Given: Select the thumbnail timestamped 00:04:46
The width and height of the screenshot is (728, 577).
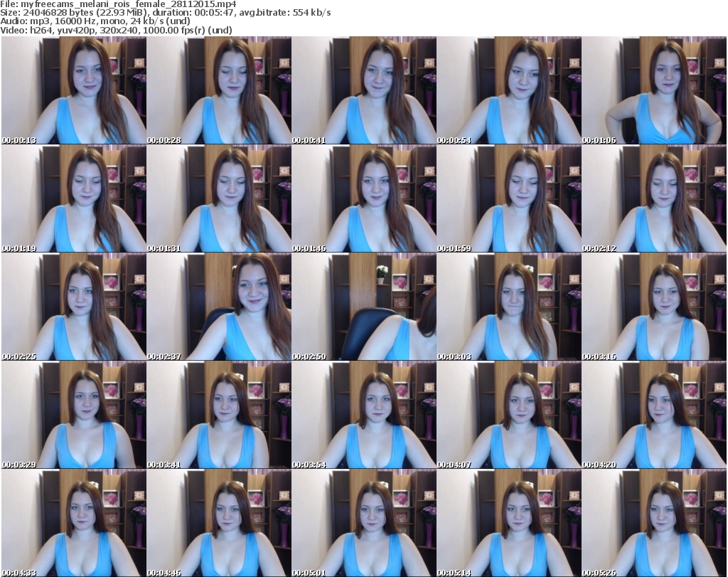Looking at the screenshot, I should click(219, 523).
